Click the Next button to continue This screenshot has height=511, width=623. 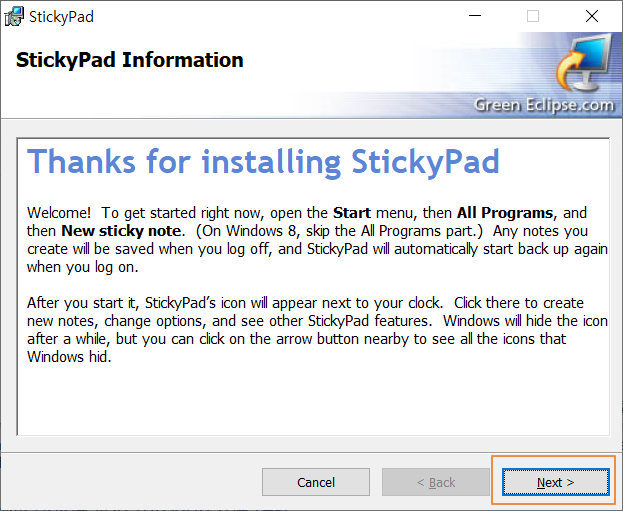pos(555,482)
